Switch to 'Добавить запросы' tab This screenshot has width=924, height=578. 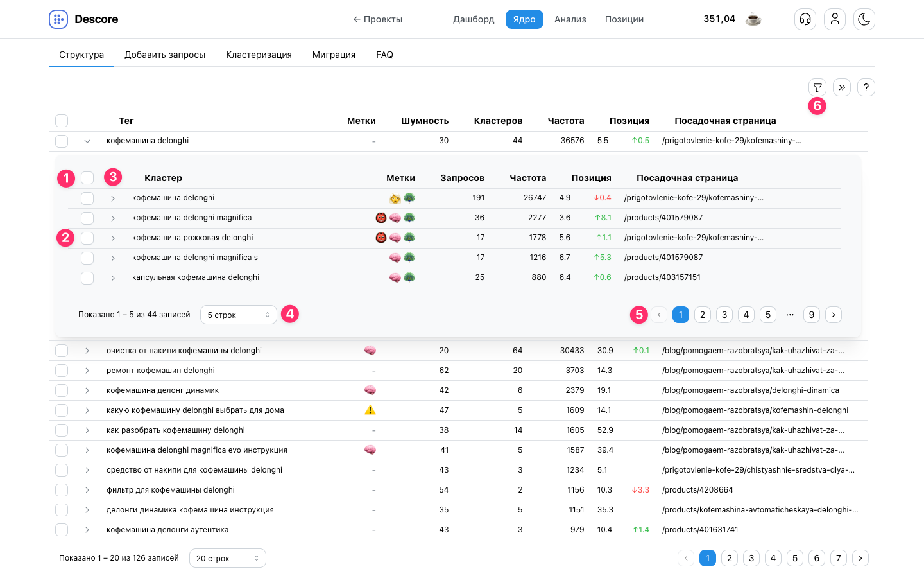(165, 55)
